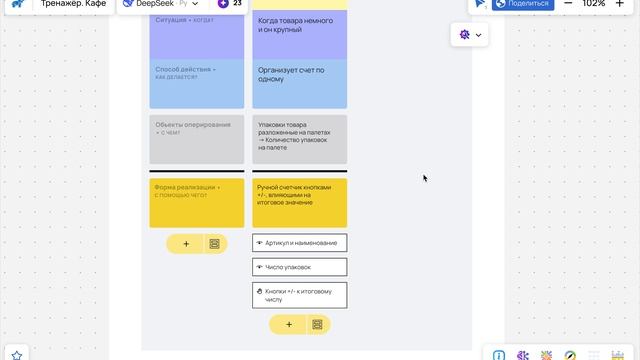Screen dimensions: 640x360
Task: Select the yellow "Форма реализации • с помощью чего?" card
Action: 197,203
